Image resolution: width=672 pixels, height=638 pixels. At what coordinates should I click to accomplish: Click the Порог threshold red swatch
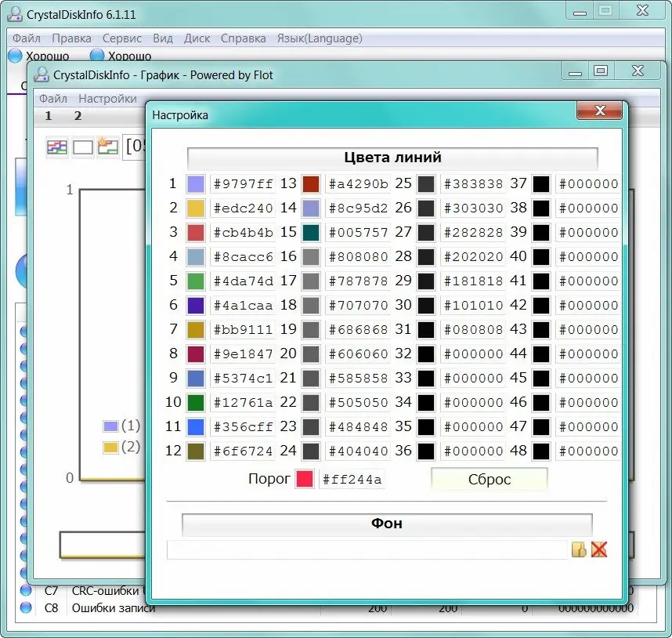(x=305, y=479)
